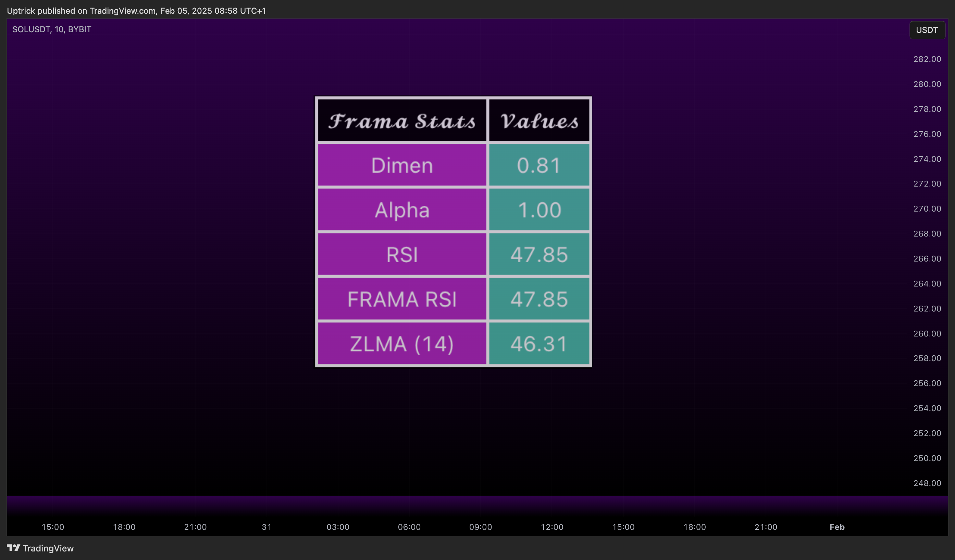This screenshot has height=560, width=955.
Task: Click the 248.00 price axis label
Action: [x=927, y=483]
